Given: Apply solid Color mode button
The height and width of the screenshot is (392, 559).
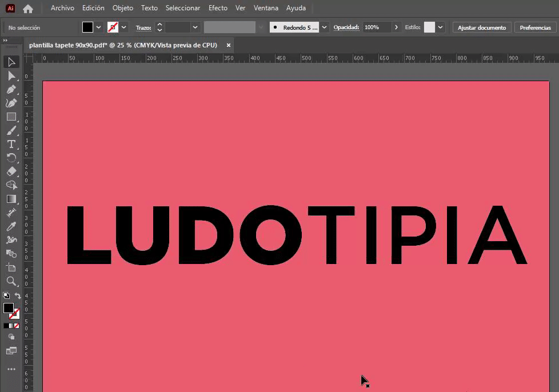Looking at the screenshot, I should point(6,326).
